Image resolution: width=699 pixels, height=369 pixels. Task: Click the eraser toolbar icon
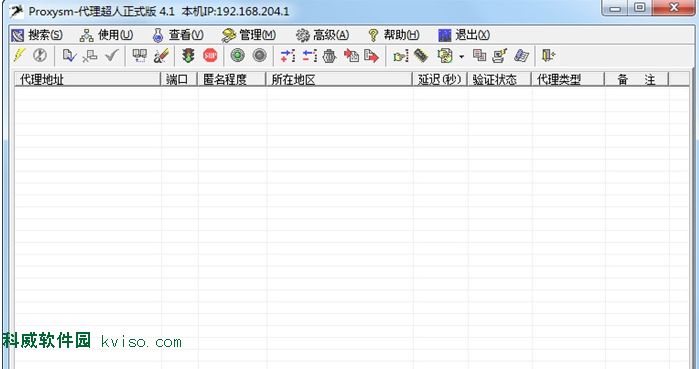pos(161,56)
